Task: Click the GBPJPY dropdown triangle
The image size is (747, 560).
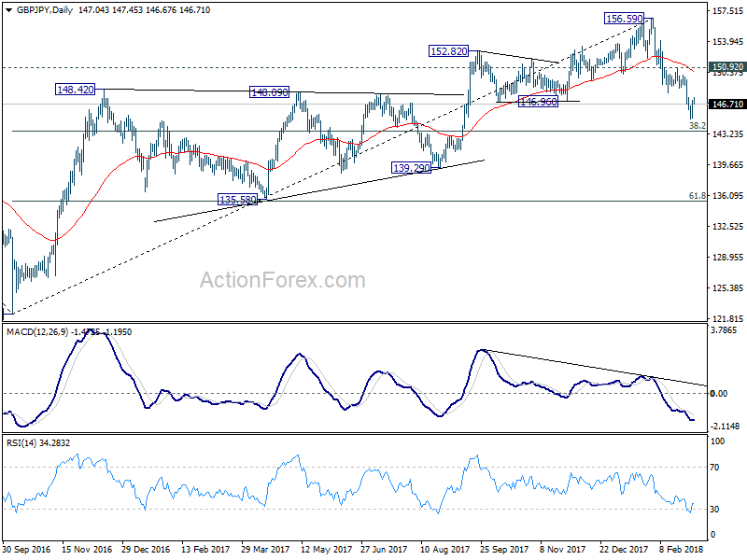Action: click(9, 10)
